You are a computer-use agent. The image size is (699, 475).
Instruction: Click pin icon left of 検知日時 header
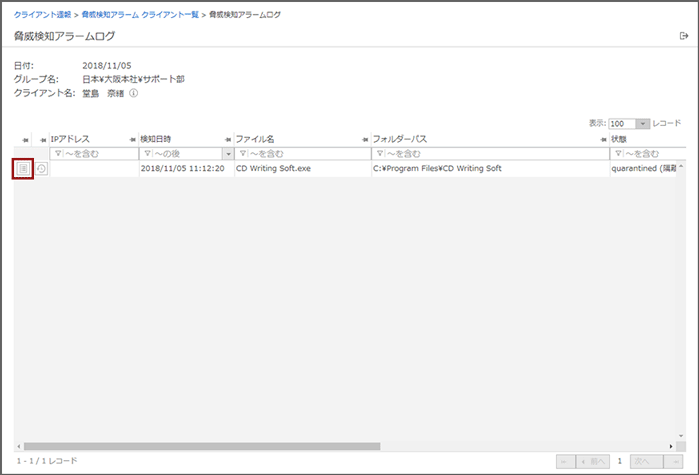click(x=133, y=139)
